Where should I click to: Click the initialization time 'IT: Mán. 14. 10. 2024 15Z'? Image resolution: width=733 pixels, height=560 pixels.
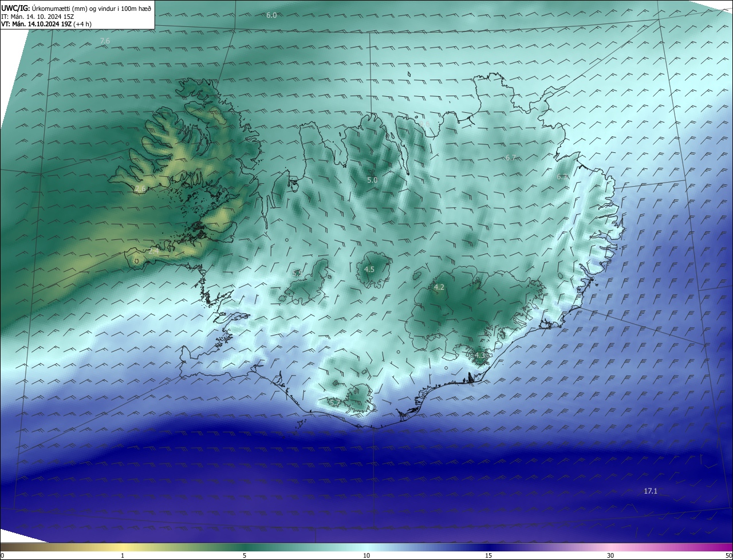point(38,16)
